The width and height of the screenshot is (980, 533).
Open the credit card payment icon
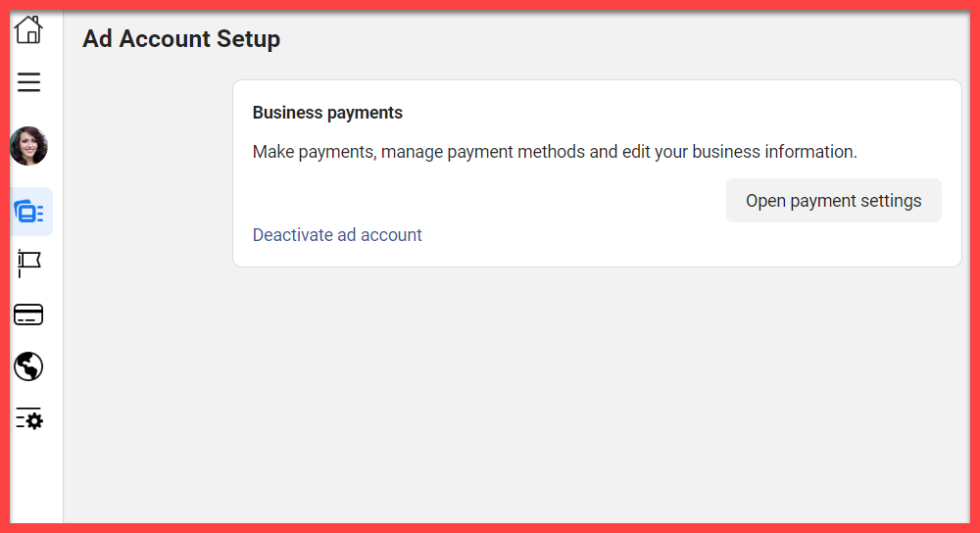(28, 315)
